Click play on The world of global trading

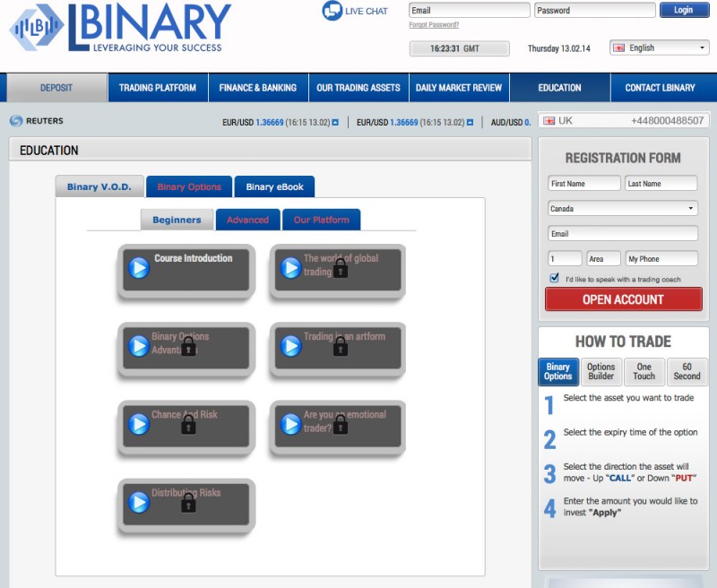[x=290, y=268]
